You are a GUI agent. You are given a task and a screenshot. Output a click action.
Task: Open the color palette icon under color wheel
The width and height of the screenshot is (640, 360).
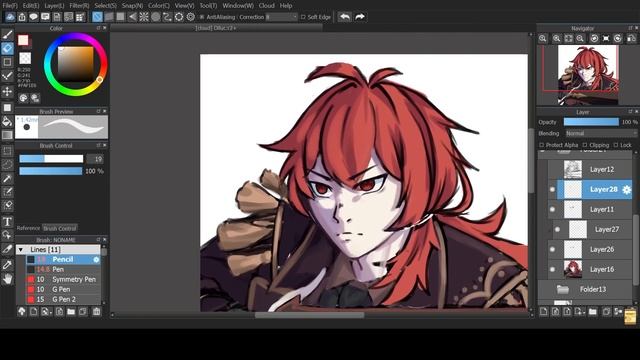coord(23,98)
